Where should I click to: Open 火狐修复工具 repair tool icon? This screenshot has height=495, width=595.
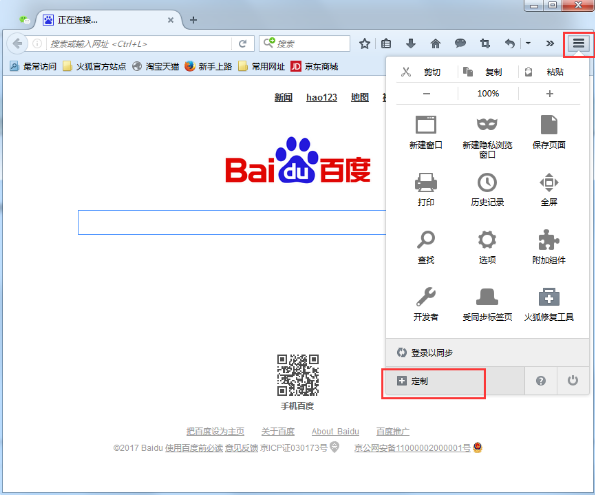tap(549, 297)
